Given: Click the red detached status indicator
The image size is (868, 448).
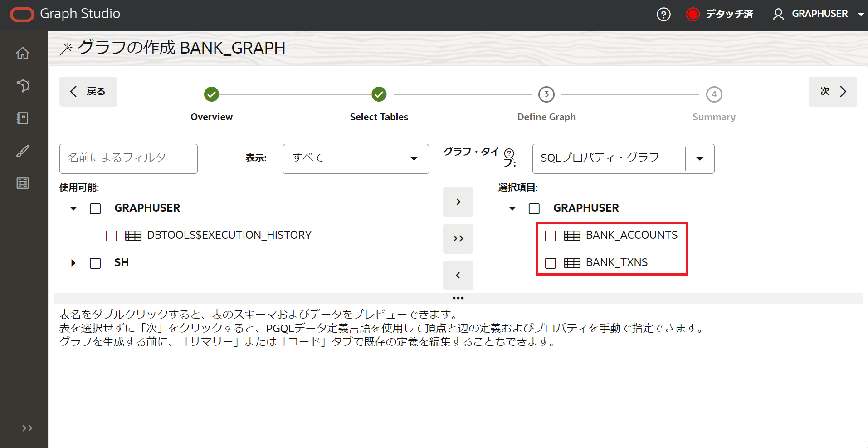Looking at the screenshot, I should 692,14.
